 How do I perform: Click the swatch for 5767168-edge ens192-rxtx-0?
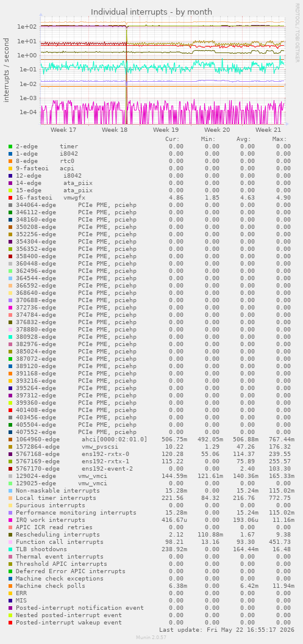tap(10, 454)
